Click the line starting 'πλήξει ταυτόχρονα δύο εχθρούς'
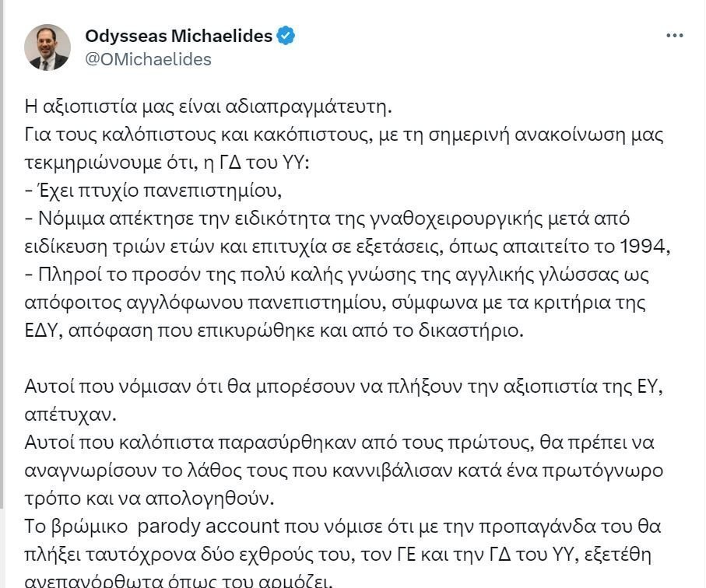706x588 pixels. point(338,555)
